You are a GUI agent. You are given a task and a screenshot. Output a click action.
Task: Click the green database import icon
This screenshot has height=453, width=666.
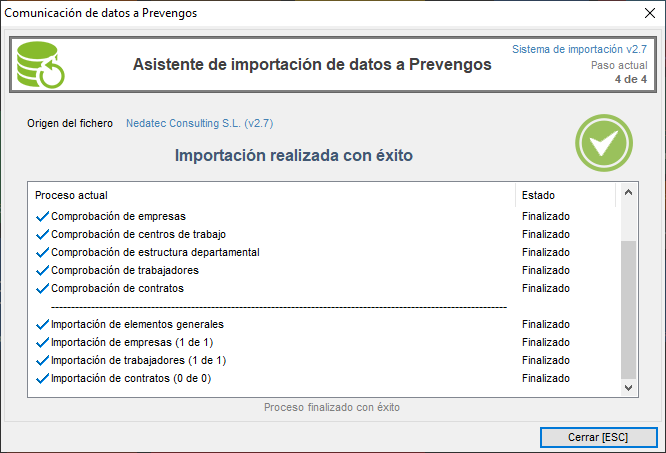pos(41,65)
